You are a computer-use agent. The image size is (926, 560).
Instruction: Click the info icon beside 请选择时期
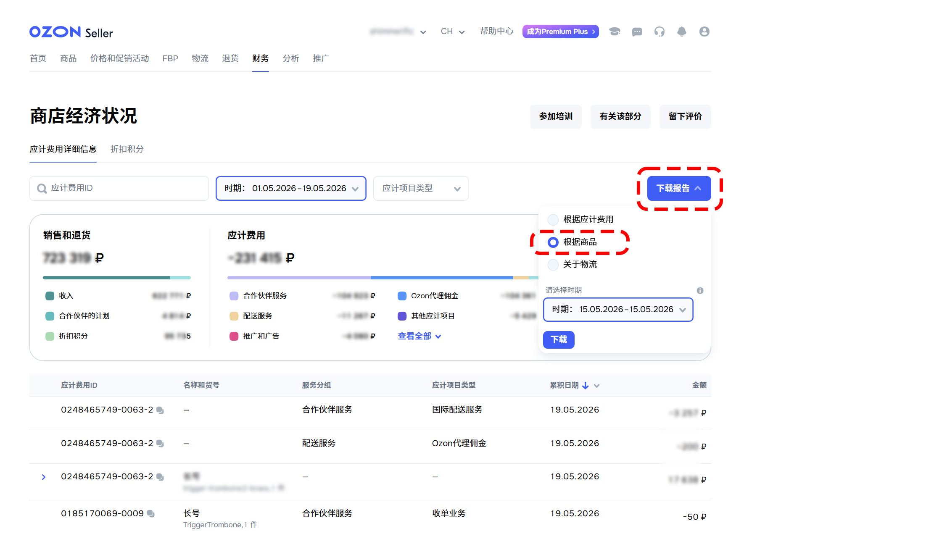pyautogui.click(x=700, y=290)
